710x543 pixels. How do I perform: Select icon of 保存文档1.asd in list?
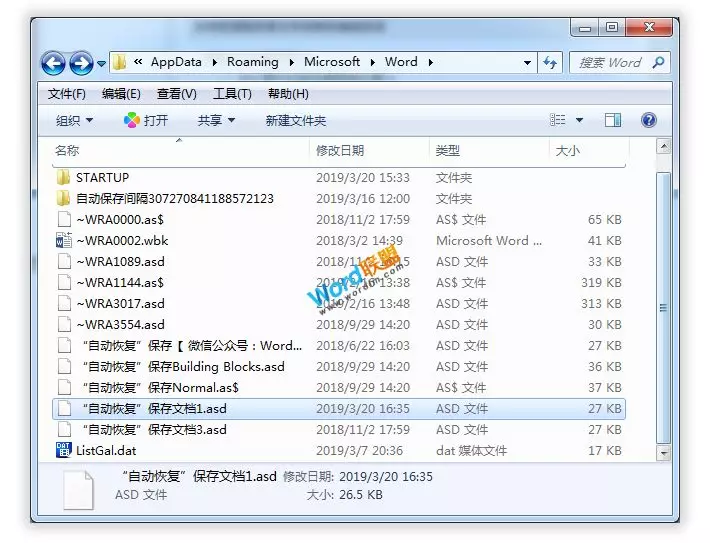click(64, 408)
